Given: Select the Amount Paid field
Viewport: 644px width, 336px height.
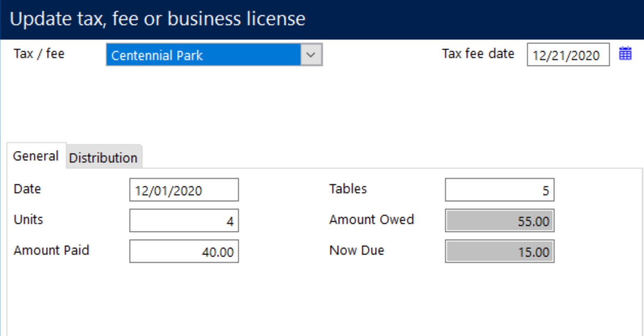Looking at the screenshot, I should tap(184, 252).
